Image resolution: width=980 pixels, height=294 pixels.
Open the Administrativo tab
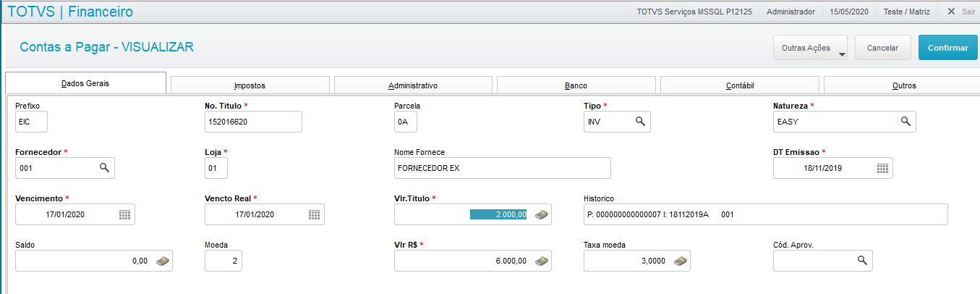pos(413,85)
